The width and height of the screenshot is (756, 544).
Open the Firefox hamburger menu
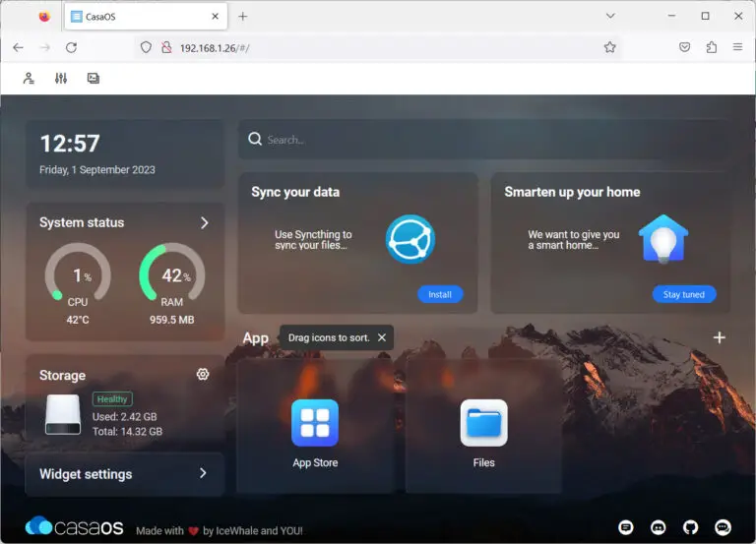pyautogui.click(x=737, y=47)
